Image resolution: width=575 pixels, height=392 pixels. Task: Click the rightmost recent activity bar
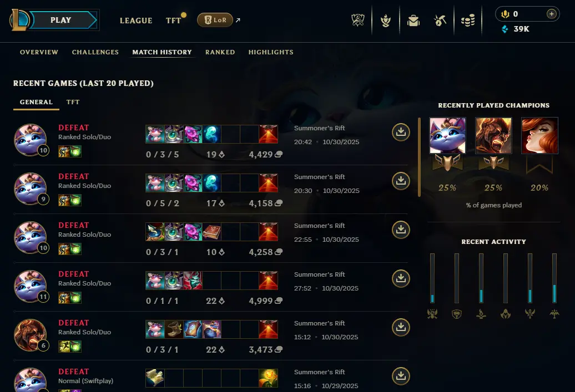554,278
